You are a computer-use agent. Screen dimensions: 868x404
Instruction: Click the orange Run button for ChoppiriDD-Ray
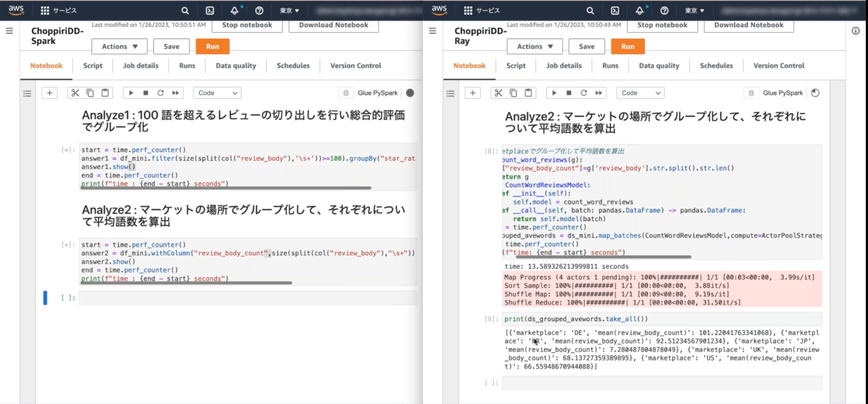(627, 46)
